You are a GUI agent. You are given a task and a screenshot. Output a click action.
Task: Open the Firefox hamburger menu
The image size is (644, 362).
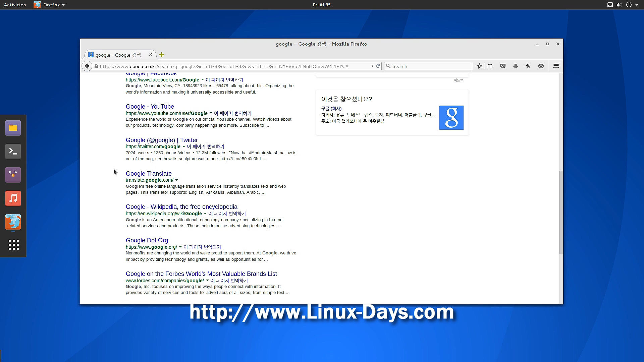(556, 66)
